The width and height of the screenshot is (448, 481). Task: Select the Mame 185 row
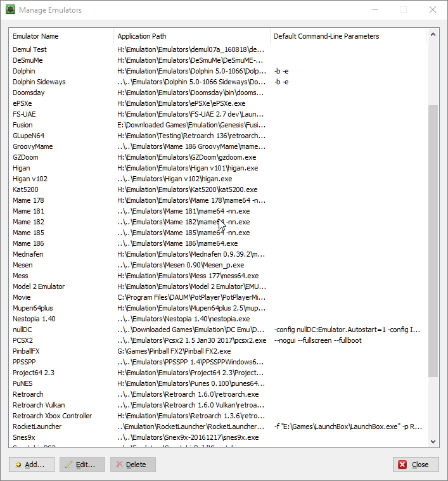pos(218,233)
